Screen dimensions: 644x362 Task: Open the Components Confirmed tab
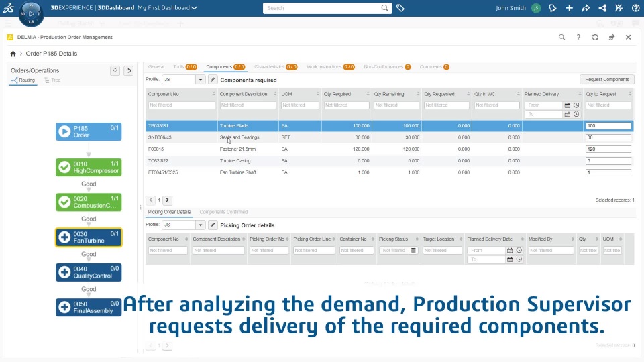pyautogui.click(x=223, y=213)
